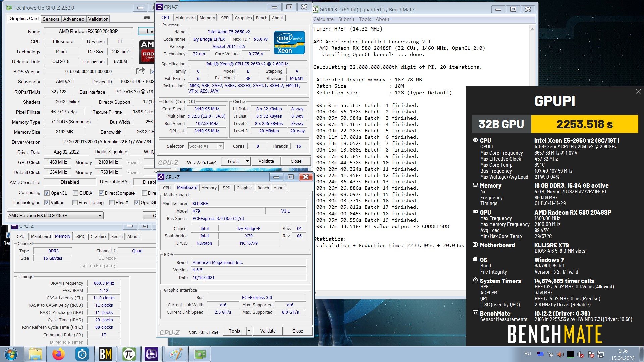Open the Graphics tab in lower CPU-Z window

[x=245, y=188]
